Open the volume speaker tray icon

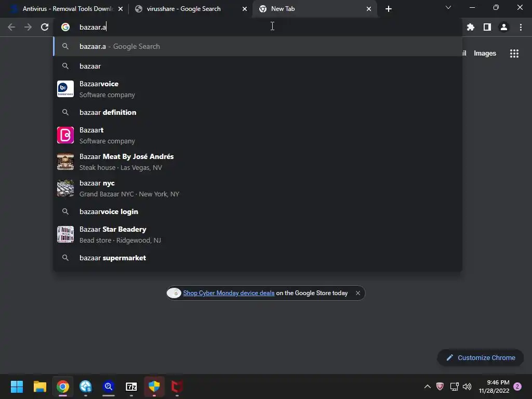point(467,387)
